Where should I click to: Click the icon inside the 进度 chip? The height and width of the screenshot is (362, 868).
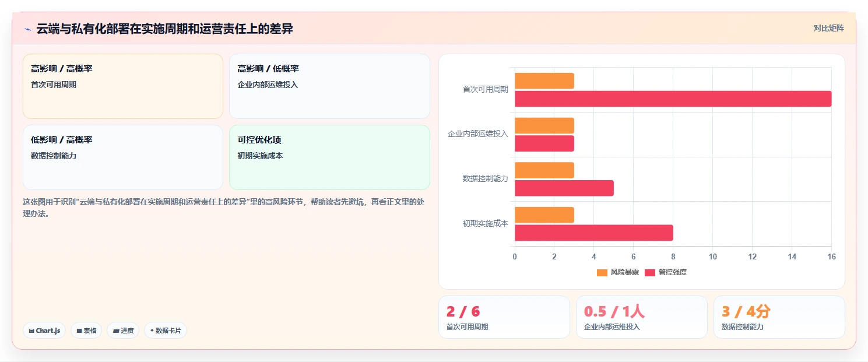coord(116,331)
